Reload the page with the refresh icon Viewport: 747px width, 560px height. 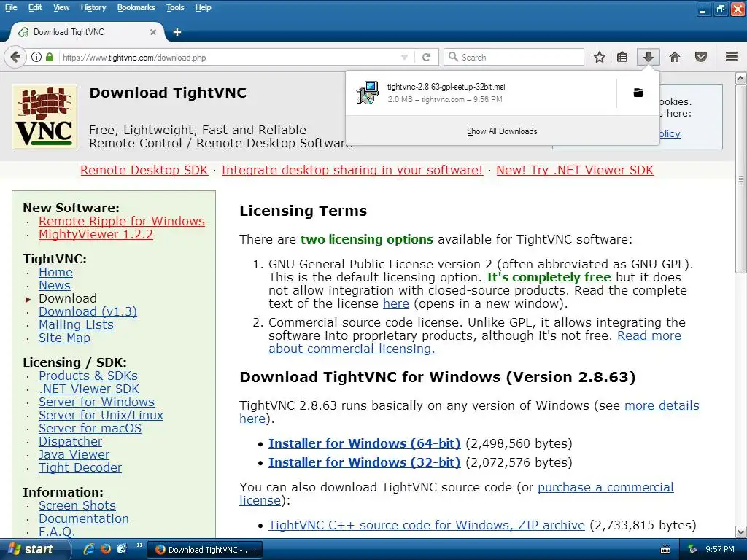click(426, 57)
